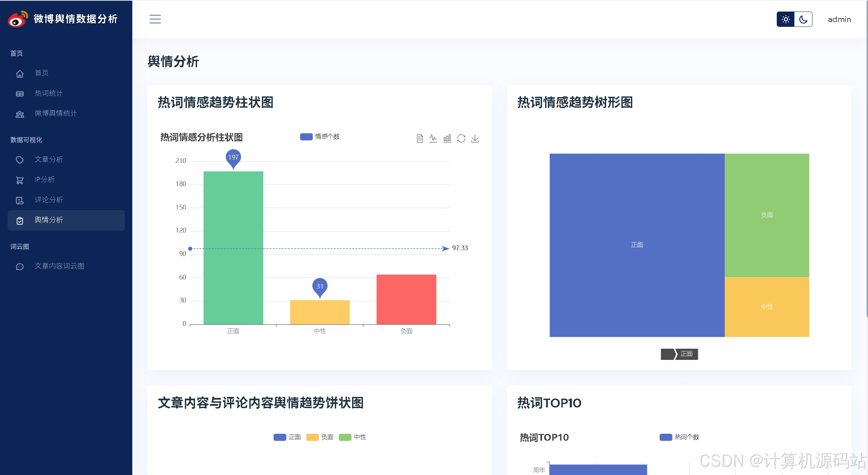The width and height of the screenshot is (868, 475).
Task: Click the 文章内容词云图 chat icon
Action: tap(20, 267)
